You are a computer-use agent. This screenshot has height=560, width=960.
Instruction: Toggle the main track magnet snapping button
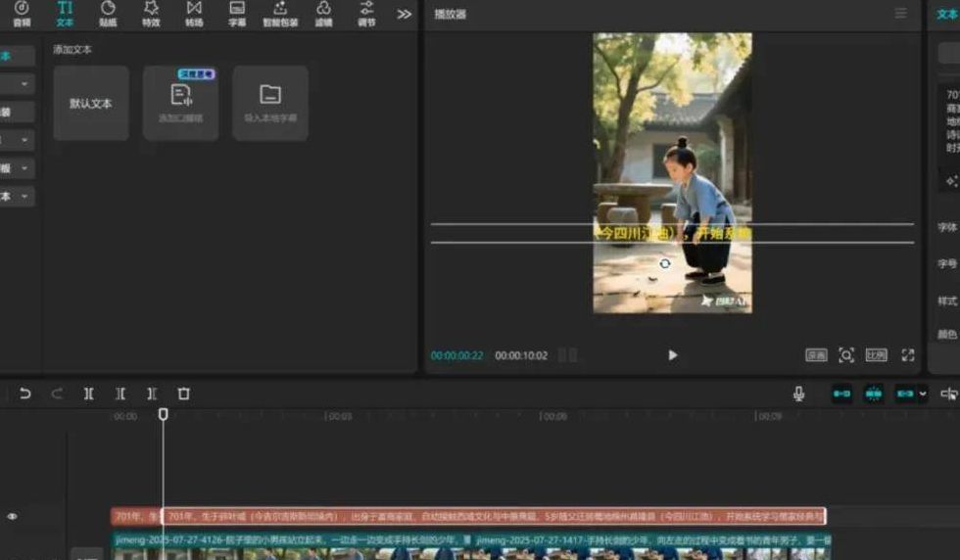pyautogui.click(x=841, y=394)
